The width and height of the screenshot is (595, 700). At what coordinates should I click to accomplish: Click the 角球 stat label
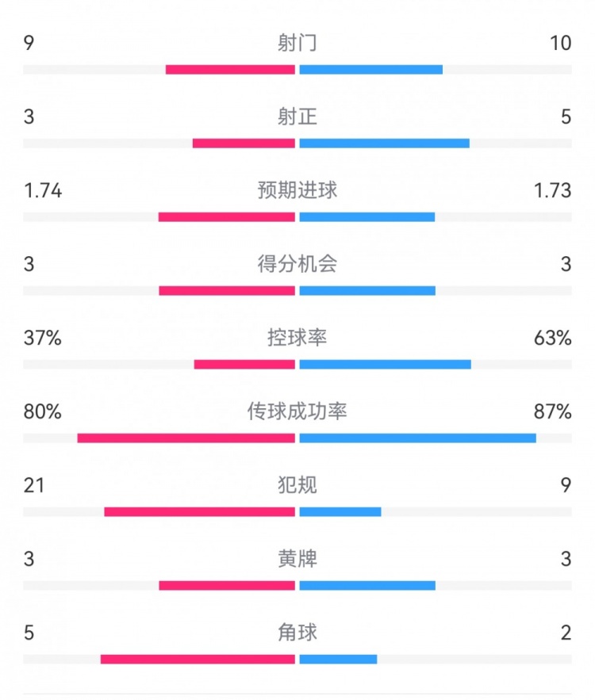click(297, 633)
